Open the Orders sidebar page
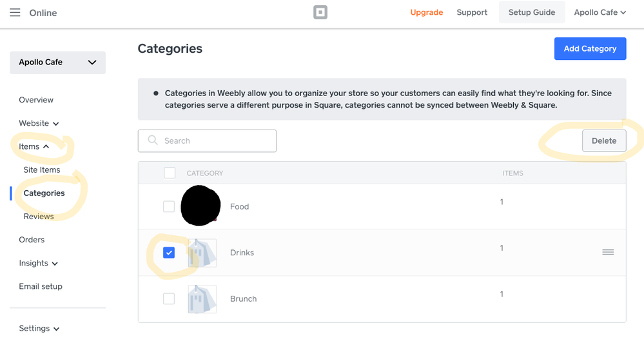The image size is (644, 359). [x=32, y=240]
